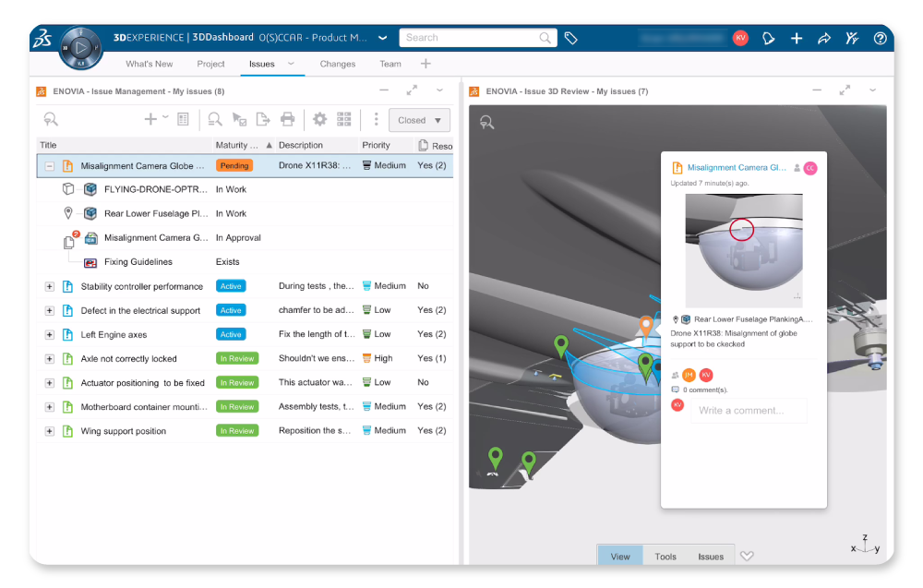Open the Issues tab dropdown chevron
The width and height of the screenshot is (923, 588).
pyautogui.click(x=291, y=64)
